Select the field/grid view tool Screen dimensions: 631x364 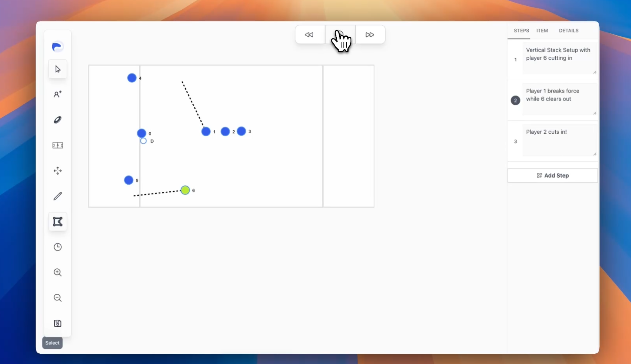[x=57, y=145]
